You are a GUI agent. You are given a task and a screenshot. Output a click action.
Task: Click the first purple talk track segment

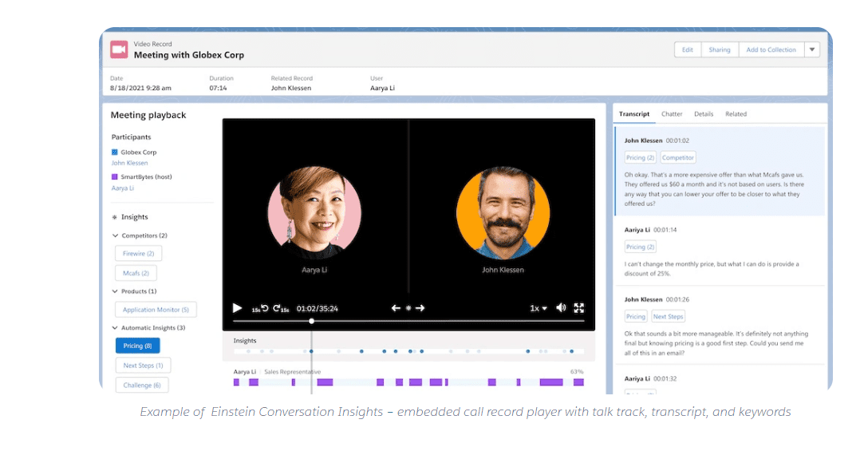[x=236, y=382]
